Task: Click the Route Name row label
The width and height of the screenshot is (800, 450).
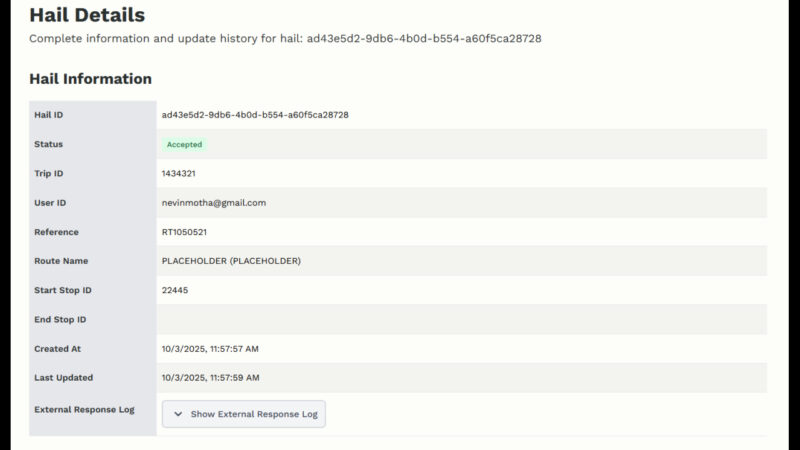Action: click(x=61, y=261)
